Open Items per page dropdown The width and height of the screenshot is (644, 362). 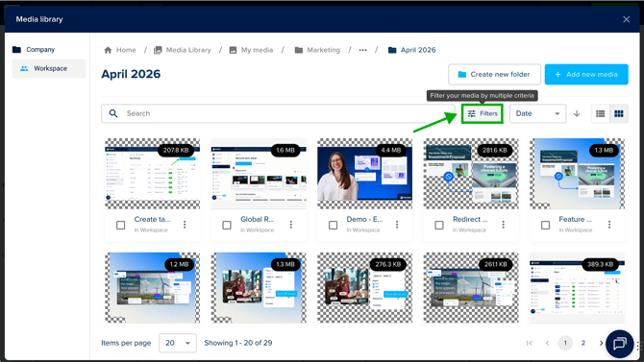click(178, 343)
